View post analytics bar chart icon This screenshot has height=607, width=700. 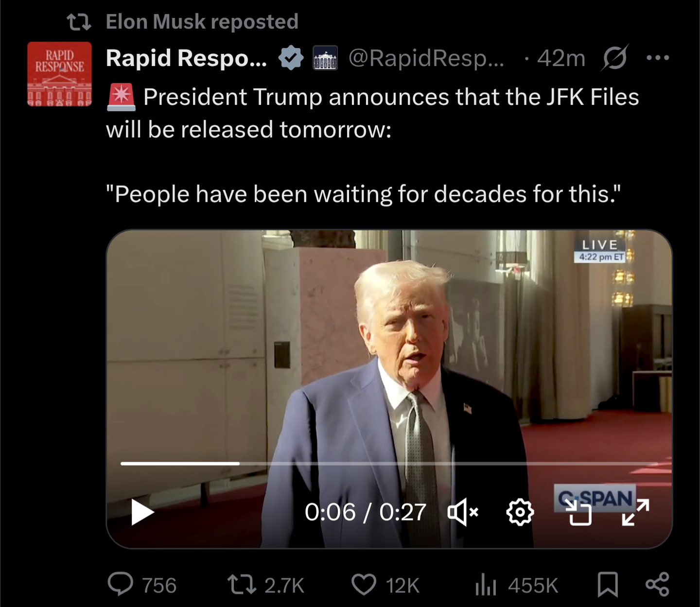click(x=485, y=585)
